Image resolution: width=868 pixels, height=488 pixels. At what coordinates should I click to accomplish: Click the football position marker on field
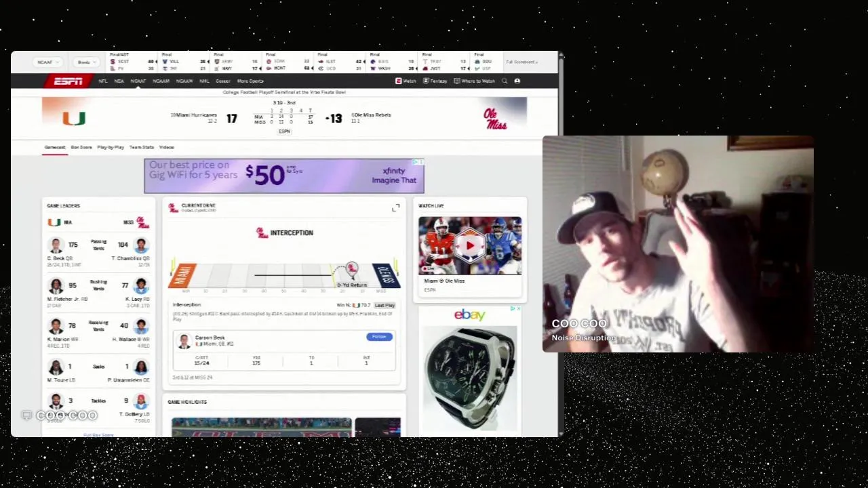pos(351,269)
